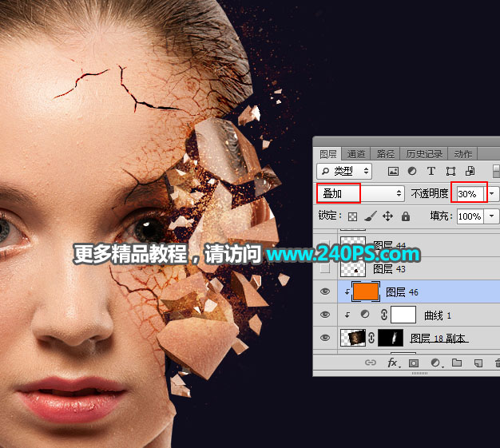Screen dimensions: 500x448
Task: Switch to the 通道 tab
Action: (x=355, y=154)
